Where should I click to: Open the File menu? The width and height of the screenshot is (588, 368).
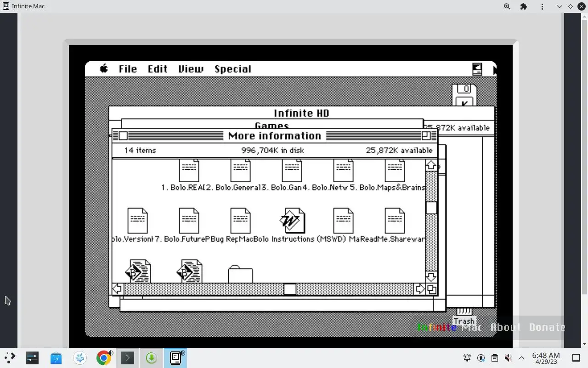click(128, 69)
